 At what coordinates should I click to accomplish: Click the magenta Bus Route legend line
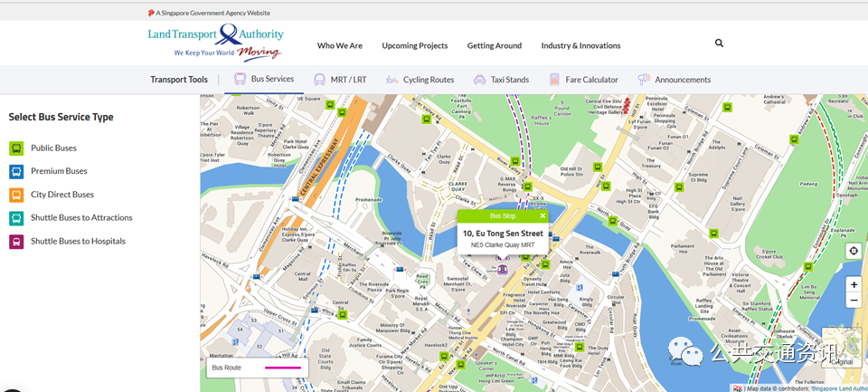tap(283, 368)
